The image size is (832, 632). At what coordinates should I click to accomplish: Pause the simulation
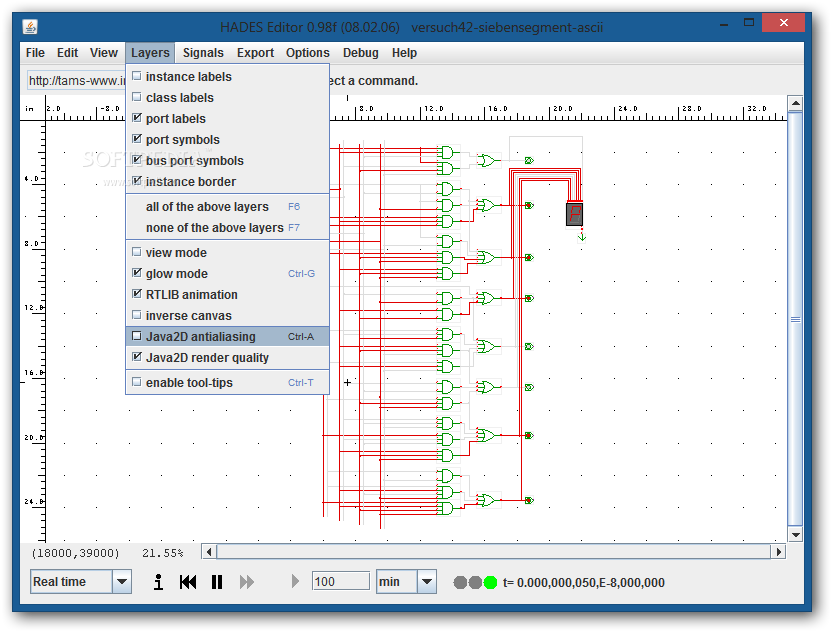[216, 582]
